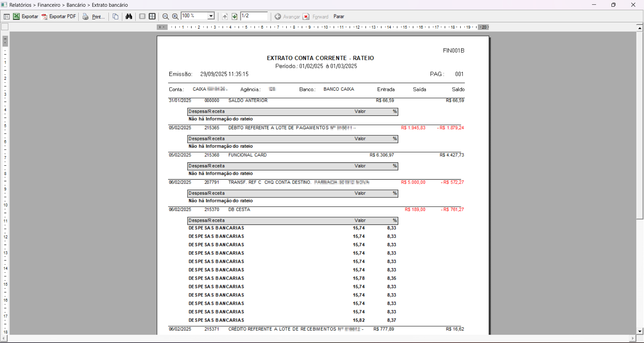This screenshot has height=343, width=644.
Task: Click the Exportar label button
Action: pos(30,16)
